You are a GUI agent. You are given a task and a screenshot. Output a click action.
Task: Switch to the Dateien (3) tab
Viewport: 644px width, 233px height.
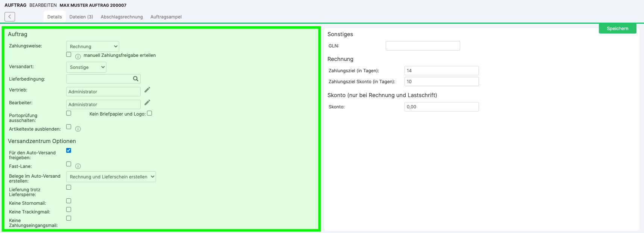[x=81, y=17]
